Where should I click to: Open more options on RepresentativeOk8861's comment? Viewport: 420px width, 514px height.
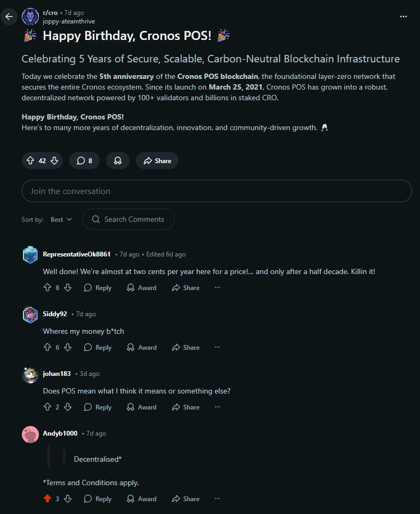[217, 288]
